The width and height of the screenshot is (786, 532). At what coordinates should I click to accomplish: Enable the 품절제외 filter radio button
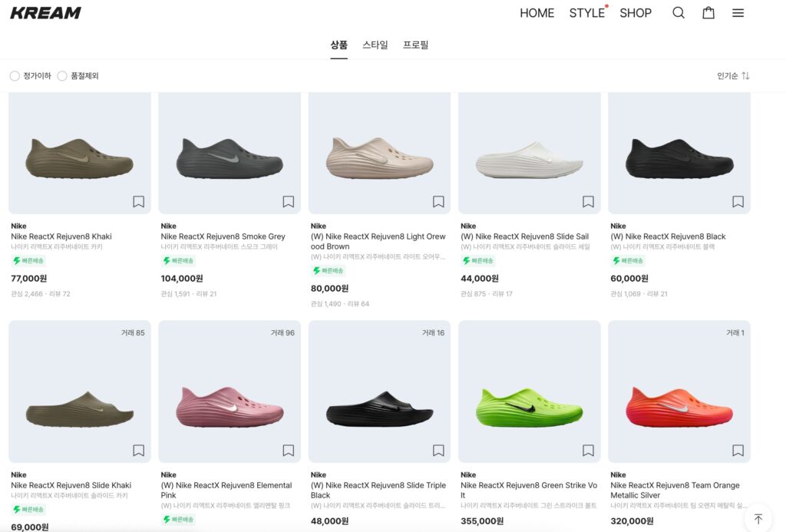62,76
